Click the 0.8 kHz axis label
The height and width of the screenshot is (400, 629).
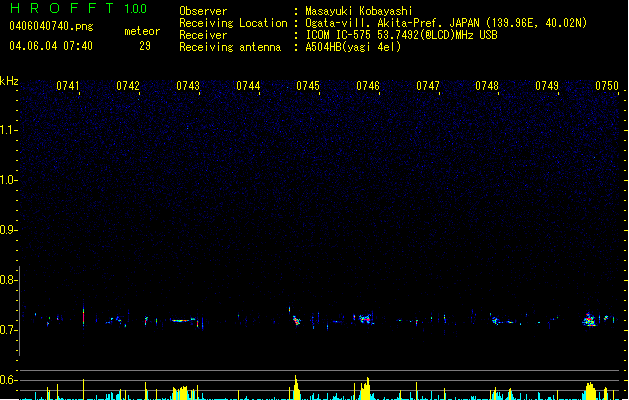(8, 280)
